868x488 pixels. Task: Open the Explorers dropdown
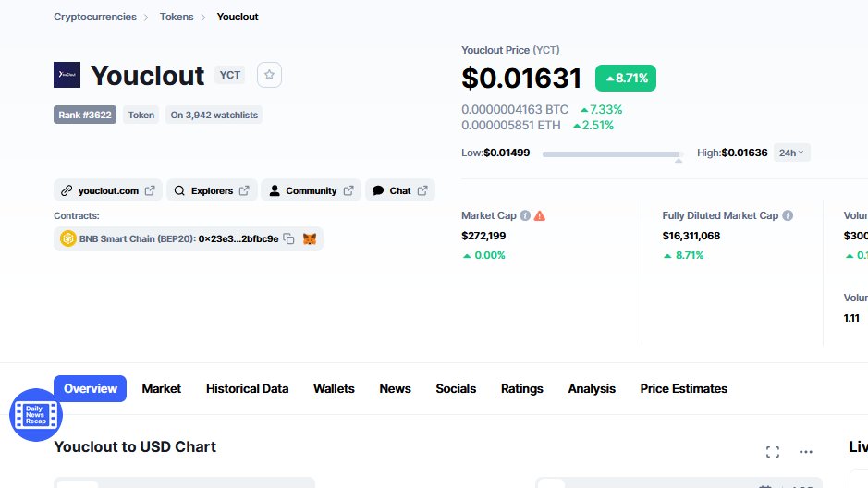tap(212, 190)
